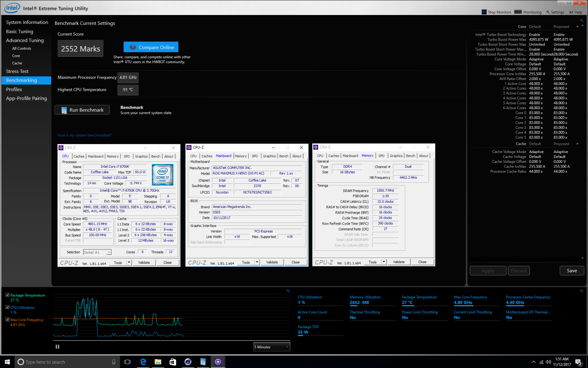Click the Apply button
Image resolution: width=588 pixels, height=368 pixels.
488,271
